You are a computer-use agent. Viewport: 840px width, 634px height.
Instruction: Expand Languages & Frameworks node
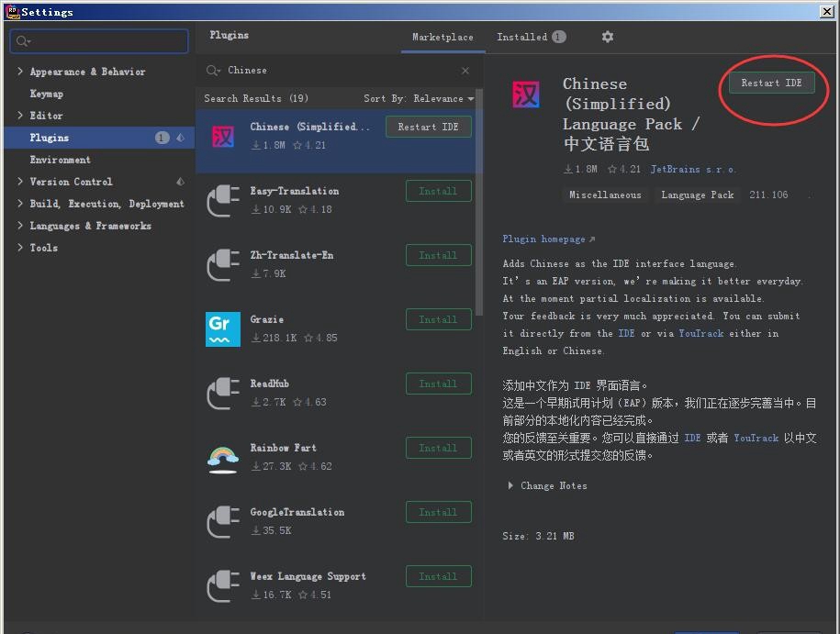[20, 226]
